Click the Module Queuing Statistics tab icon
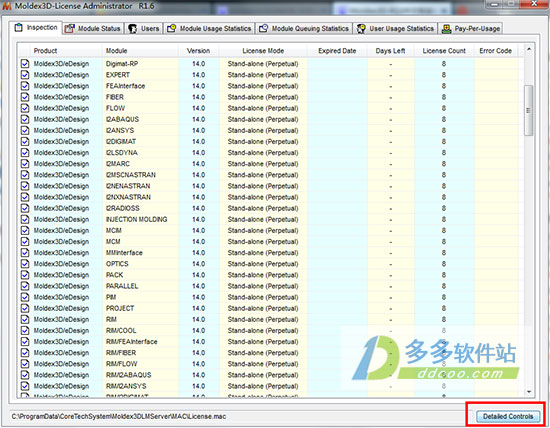The image size is (550, 428). click(x=263, y=28)
